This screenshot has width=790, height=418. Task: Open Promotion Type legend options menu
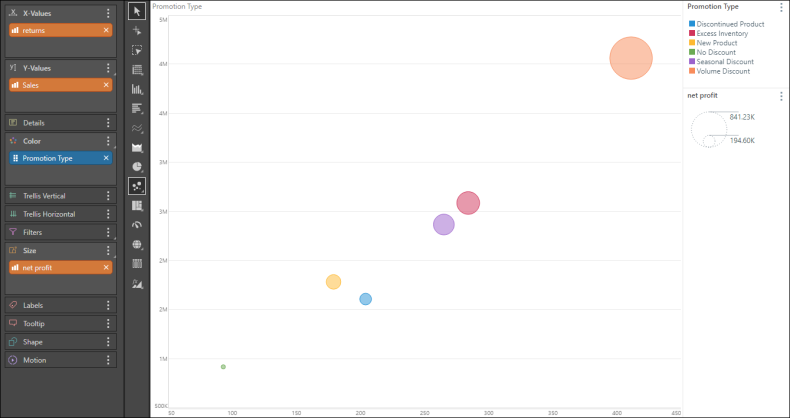[781, 7]
